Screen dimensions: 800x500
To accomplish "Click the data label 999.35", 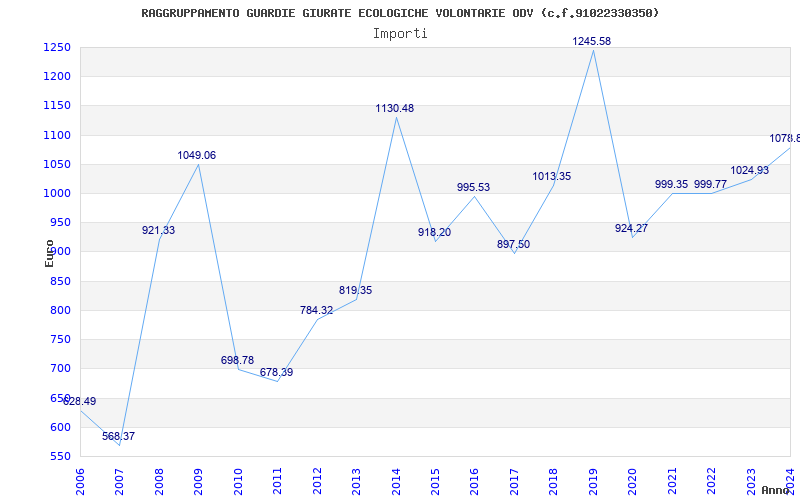I will 671,184.
